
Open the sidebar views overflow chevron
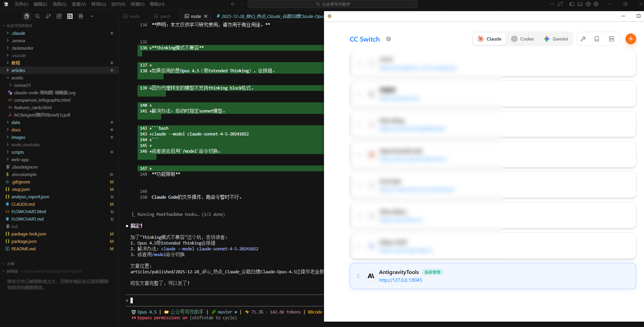point(92,16)
